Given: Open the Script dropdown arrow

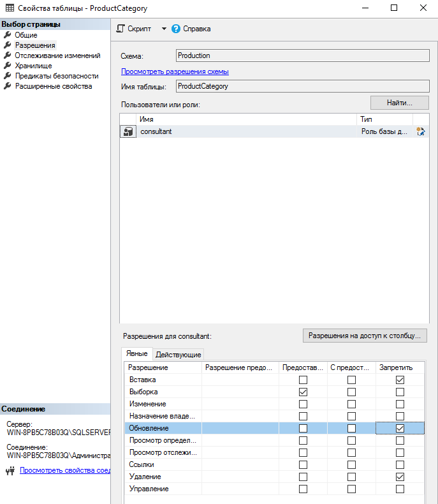Looking at the screenshot, I should 164,29.
